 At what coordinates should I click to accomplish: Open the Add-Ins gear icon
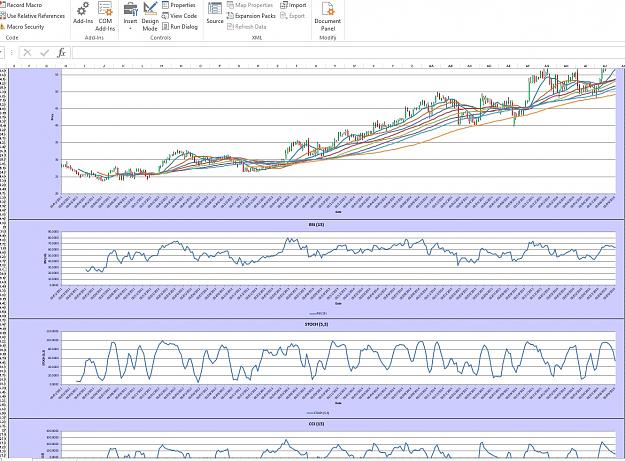coord(83,13)
